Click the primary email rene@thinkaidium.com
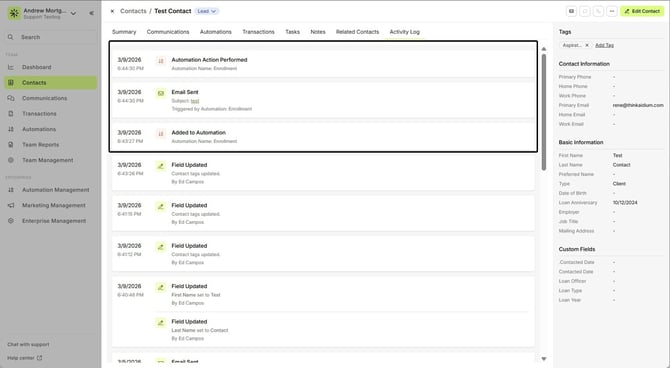The height and width of the screenshot is (368, 670). pos(638,105)
